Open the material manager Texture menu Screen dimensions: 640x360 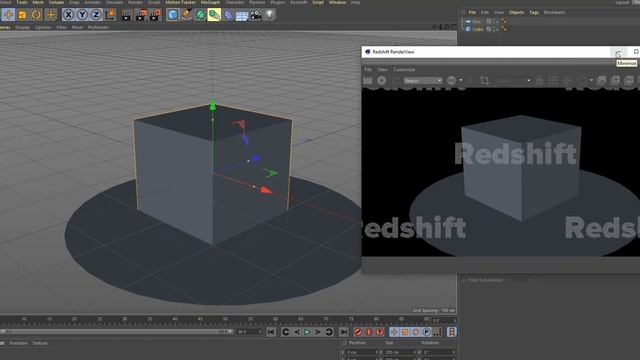click(40, 343)
